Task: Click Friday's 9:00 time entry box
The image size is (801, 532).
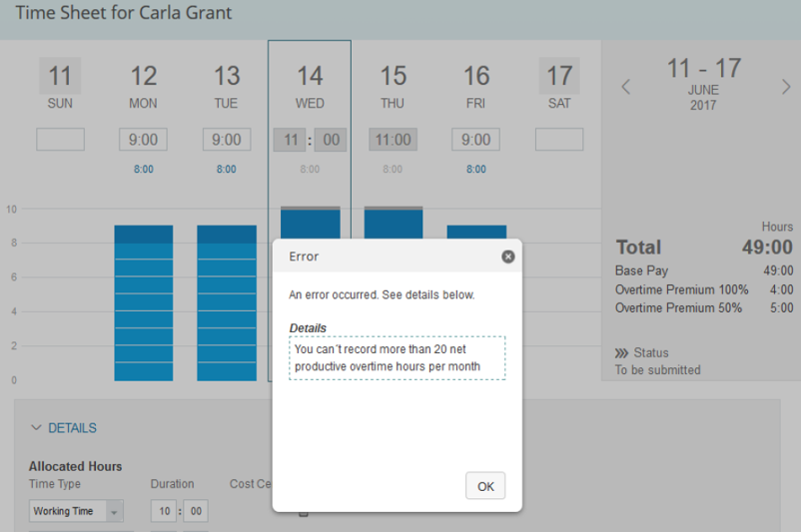Action: pos(476,140)
